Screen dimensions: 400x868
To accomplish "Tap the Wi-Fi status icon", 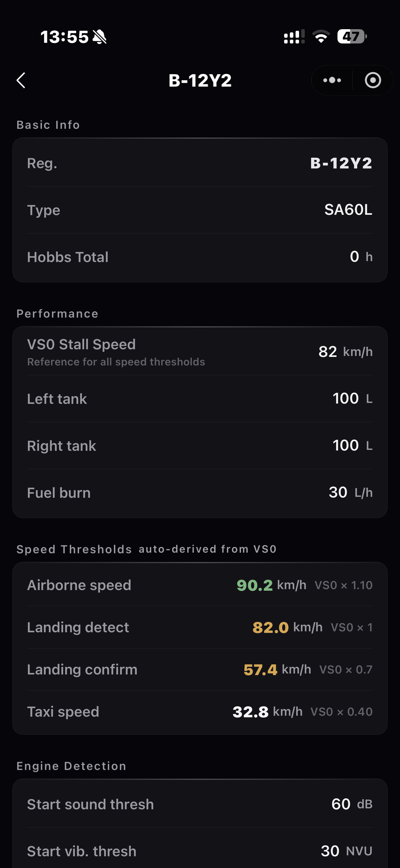I will pos(321,36).
